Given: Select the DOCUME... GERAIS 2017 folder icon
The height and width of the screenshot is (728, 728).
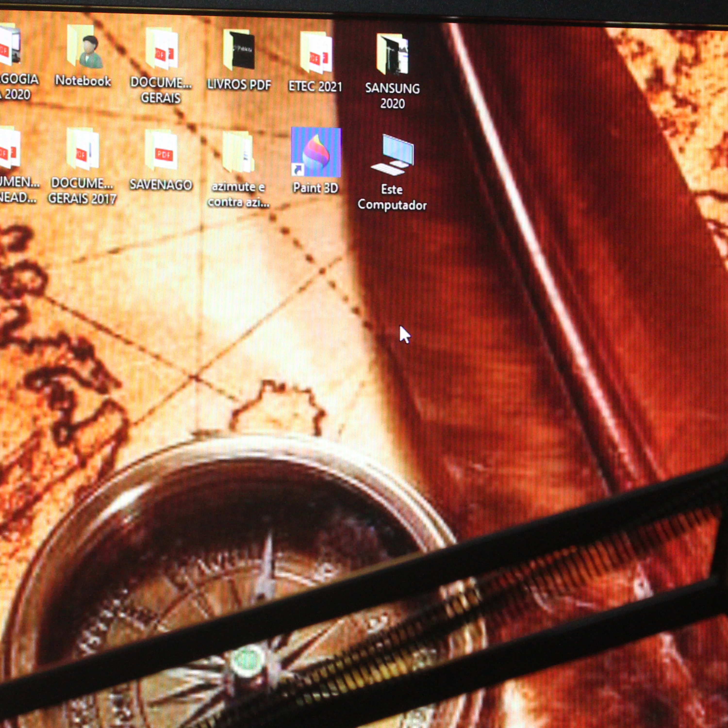Looking at the screenshot, I should (83, 149).
